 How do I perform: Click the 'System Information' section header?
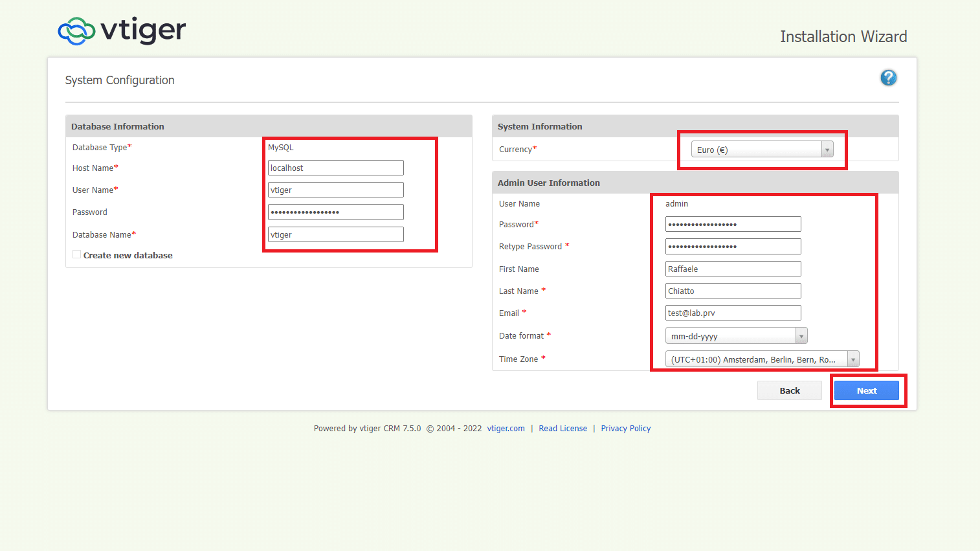click(540, 126)
